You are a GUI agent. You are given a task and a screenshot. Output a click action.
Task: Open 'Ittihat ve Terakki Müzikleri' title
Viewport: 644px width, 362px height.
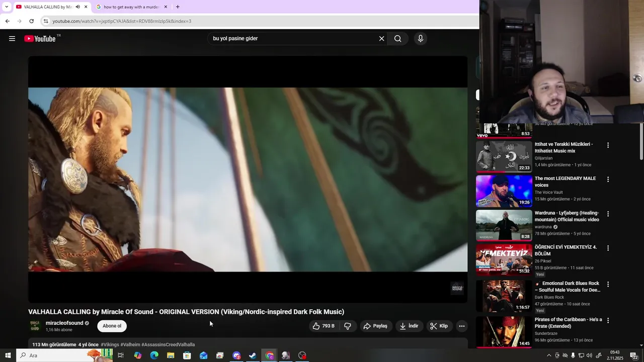(563, 147)
